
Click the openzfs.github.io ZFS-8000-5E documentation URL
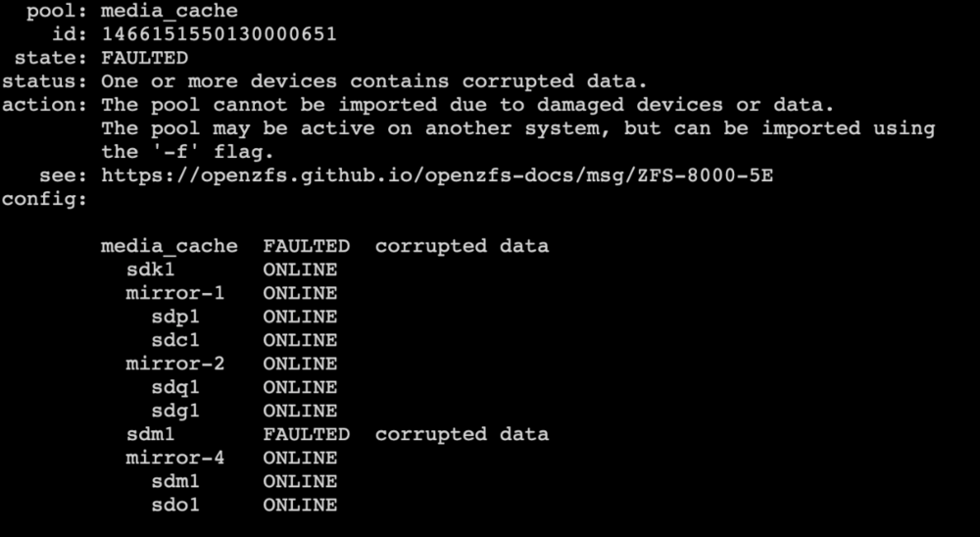coord(437,175)
